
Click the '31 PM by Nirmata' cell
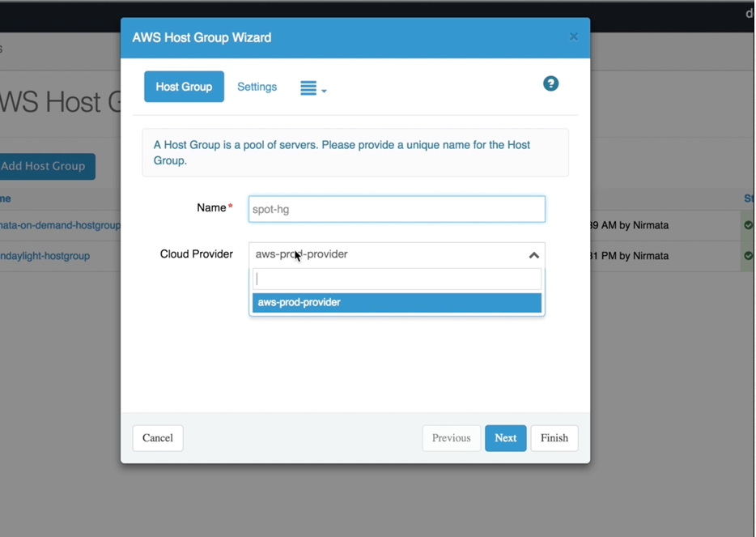(x=629, y=256)
